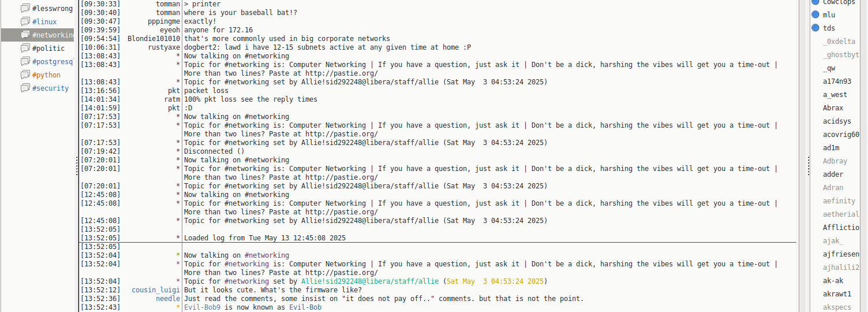
Task: Click the chat bubble icon next to #linux
Action: point(25,22)
